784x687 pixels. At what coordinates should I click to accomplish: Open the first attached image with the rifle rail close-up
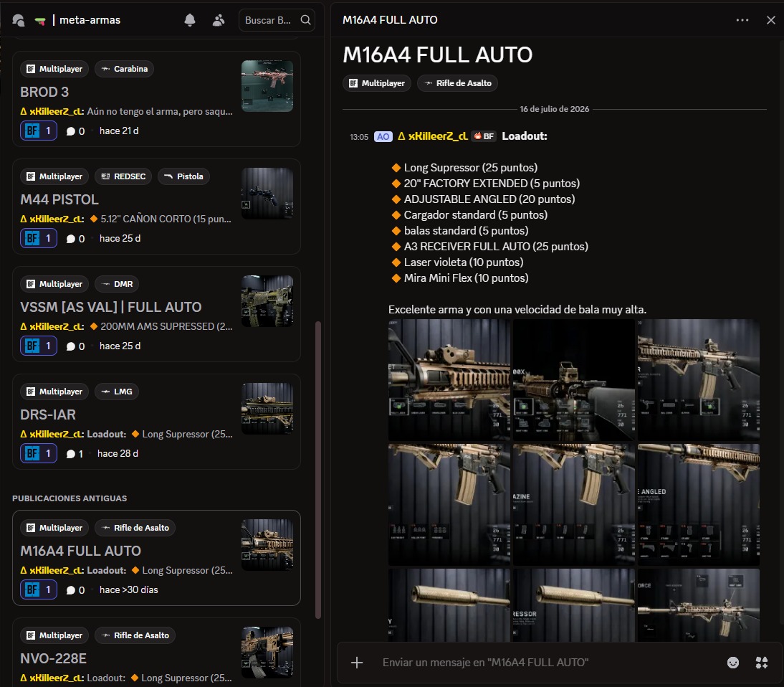449,380
